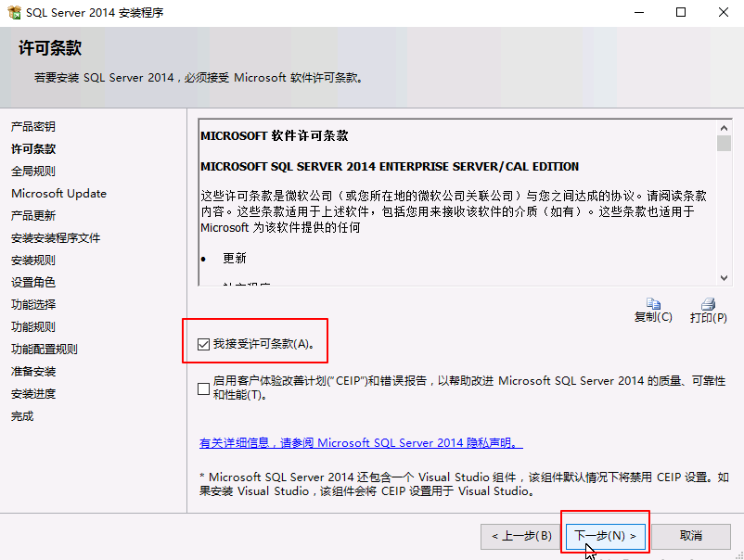The image size is (744, 560).
Task: Select the Microsoft Update step
Action: pos(58,193)
